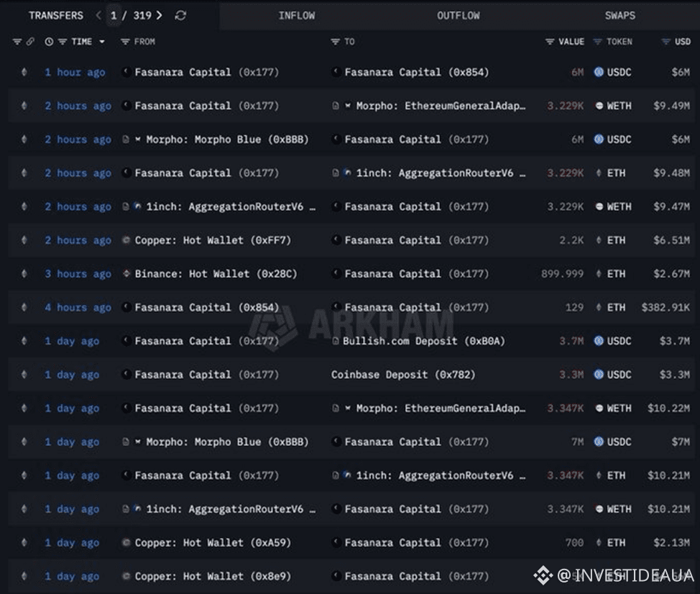Open the USD column filter

666,42
